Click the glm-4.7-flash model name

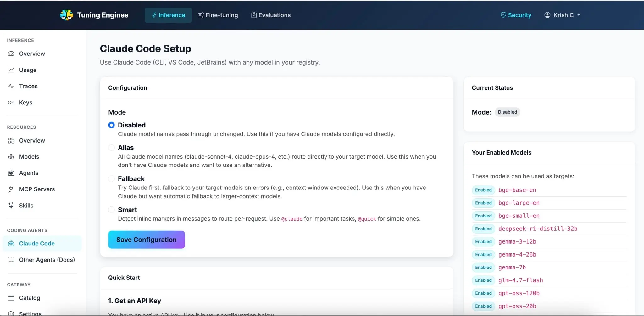(521, 280)
